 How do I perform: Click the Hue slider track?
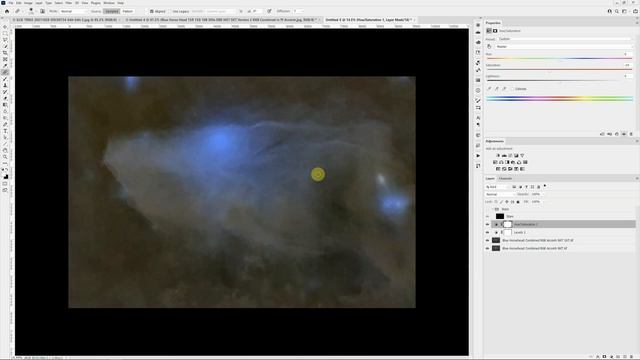559,58
